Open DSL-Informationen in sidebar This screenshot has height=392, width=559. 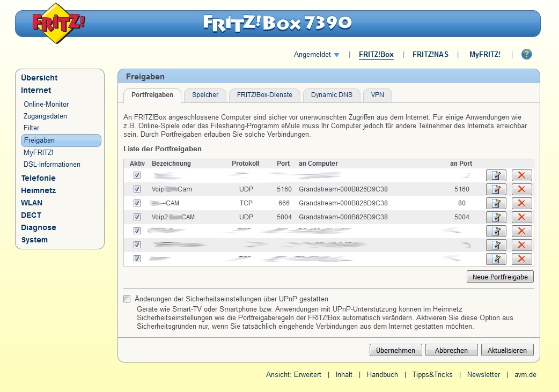(52, 165)
